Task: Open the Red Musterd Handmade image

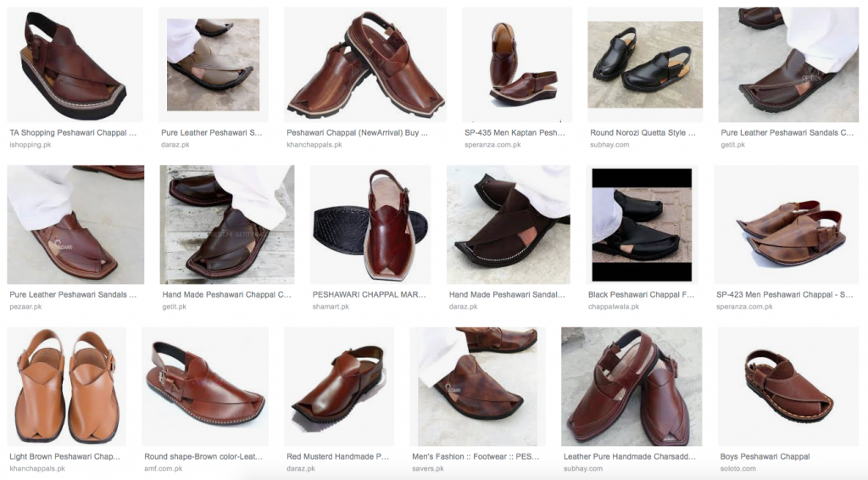Action: [339, 387]
